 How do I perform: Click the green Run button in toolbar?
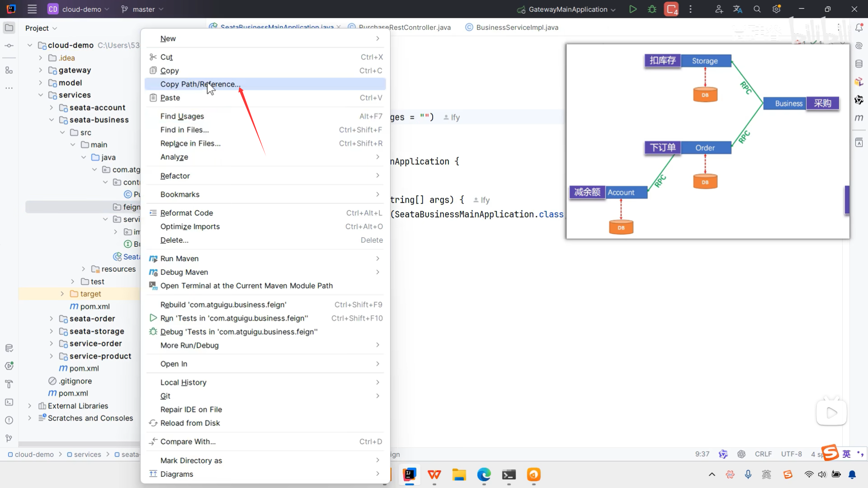tap(633, 9)
